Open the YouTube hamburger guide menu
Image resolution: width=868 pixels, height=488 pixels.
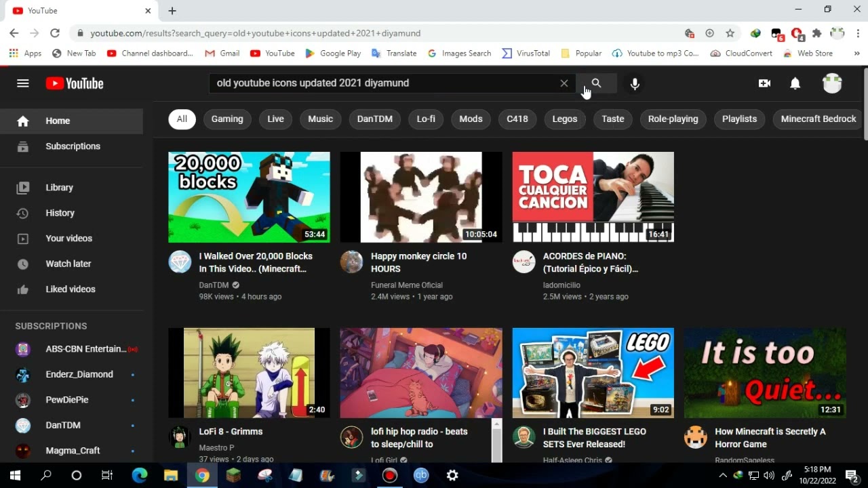pyautogui.click(x=23, y=83)
